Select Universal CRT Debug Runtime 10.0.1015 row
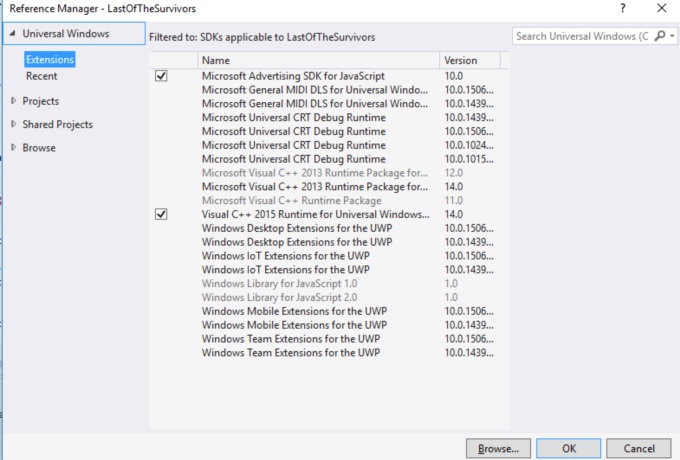680x460 pixels. (x=329, y=159)
